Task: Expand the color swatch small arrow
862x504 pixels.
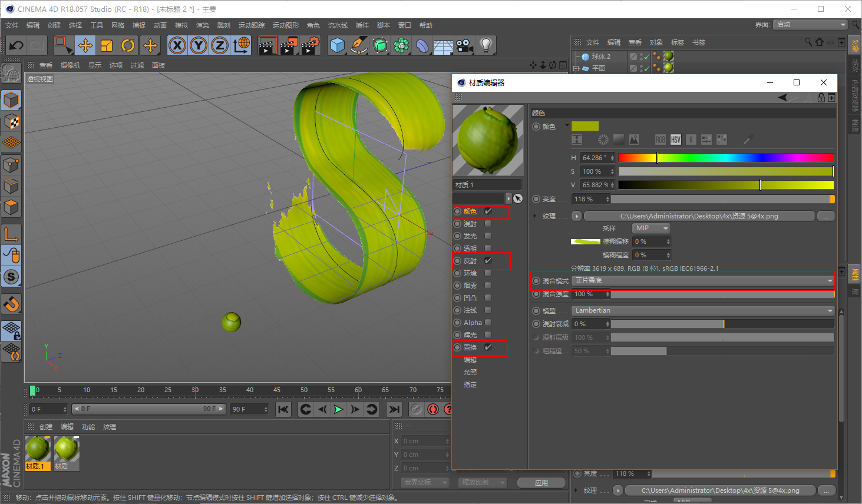Action: point(567,125)
